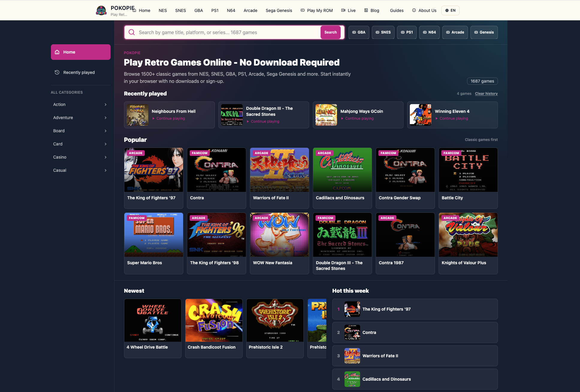Open Knights of Valour Plus thumbnail
This screenshot has width=580, height=392.
click(x=468, y=235)
